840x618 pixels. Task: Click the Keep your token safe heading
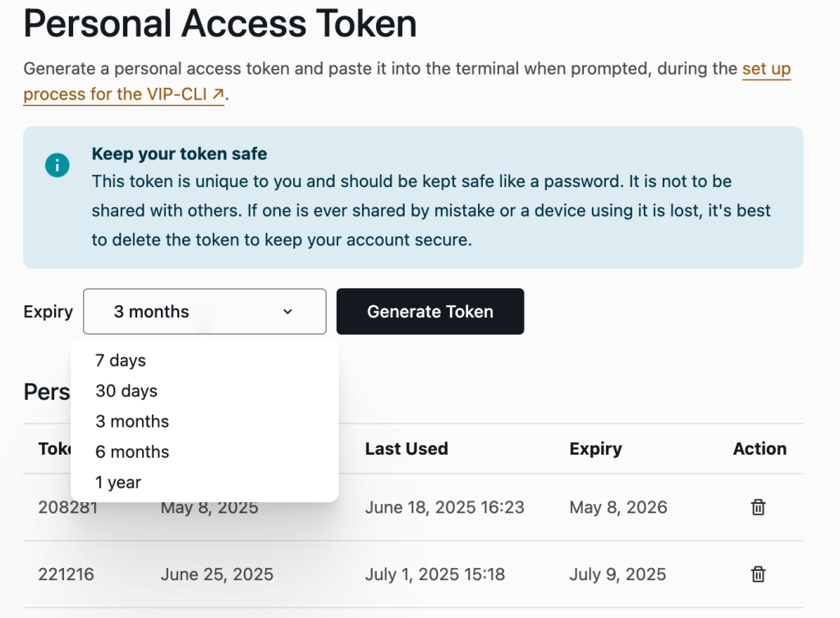tap(179, 153)
